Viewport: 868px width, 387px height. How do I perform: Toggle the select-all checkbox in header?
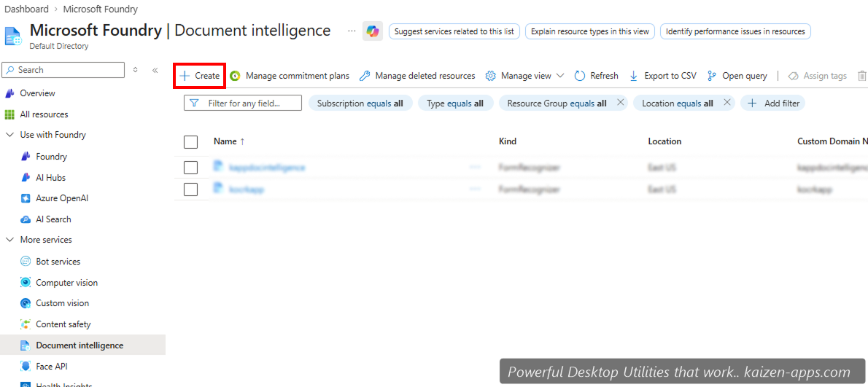click(x=190, y=141)
